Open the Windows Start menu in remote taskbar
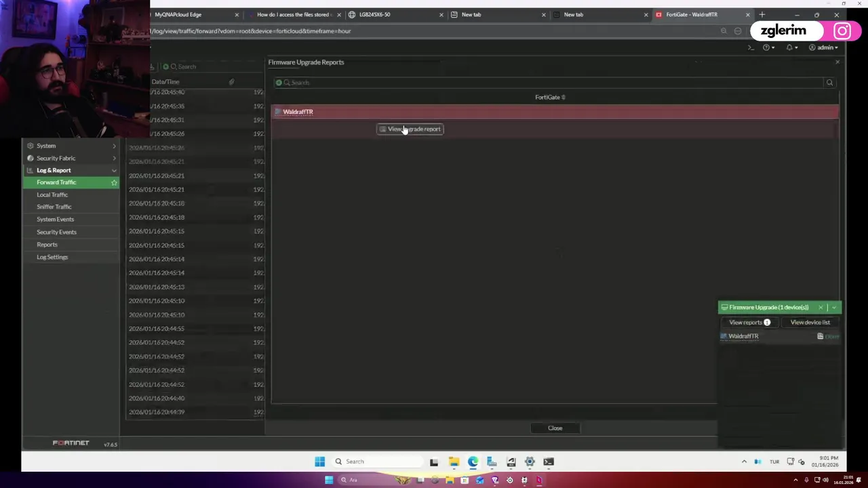Image resolution: width=868 pixels, height=488 pixels. [320, 462]
